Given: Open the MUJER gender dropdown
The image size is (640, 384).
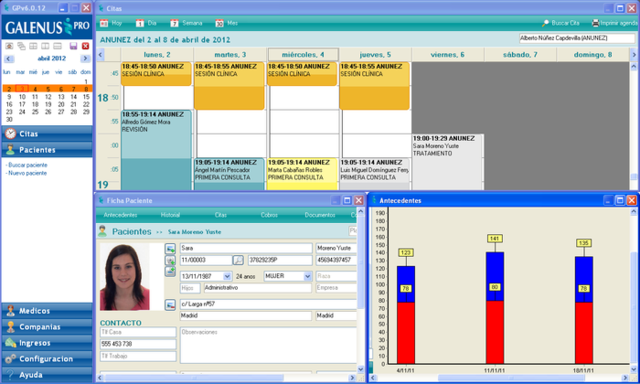Looking at the screenshot, I should tap(308, 276).
